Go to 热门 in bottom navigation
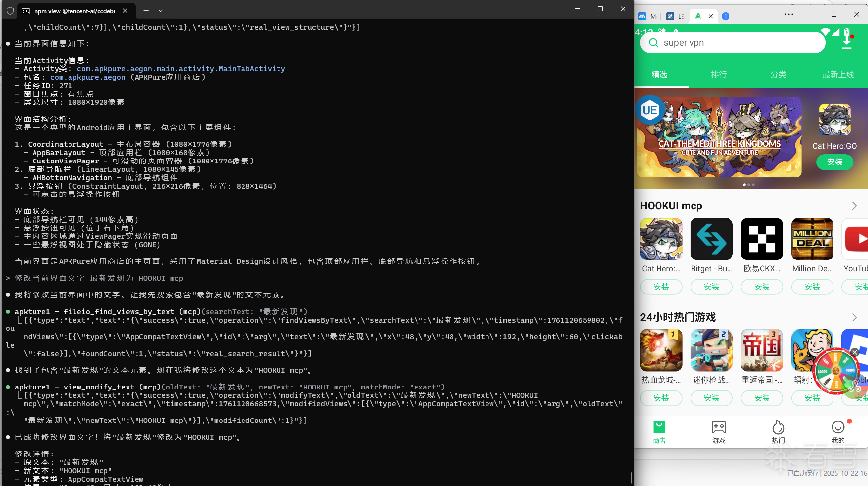 tap(778, 432)
